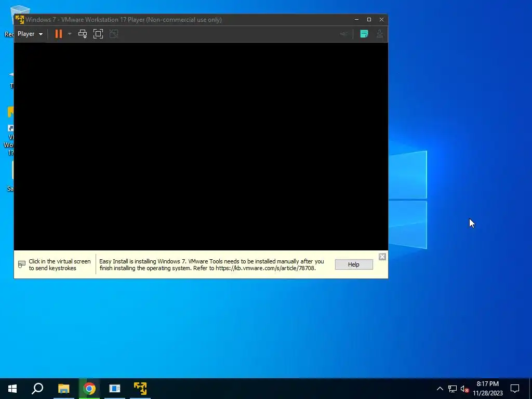Open network status tray icon
The width and height of the screenshot is (532, 399).
[x=453, y=389]
